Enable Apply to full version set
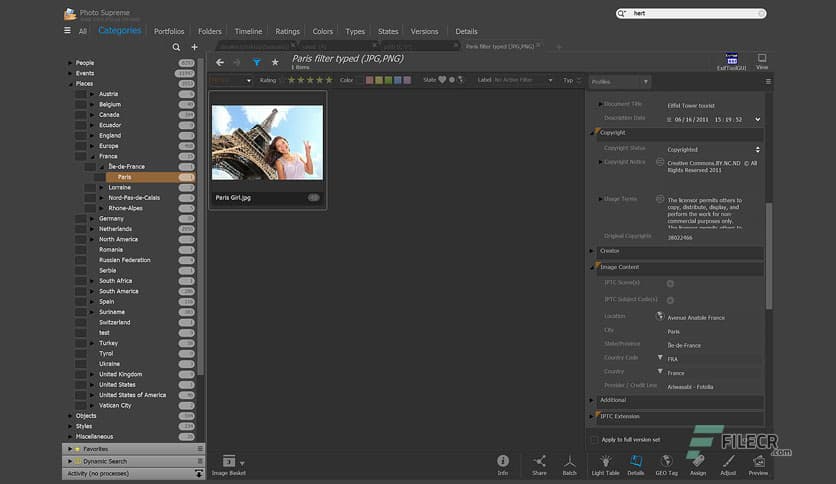 595,439
